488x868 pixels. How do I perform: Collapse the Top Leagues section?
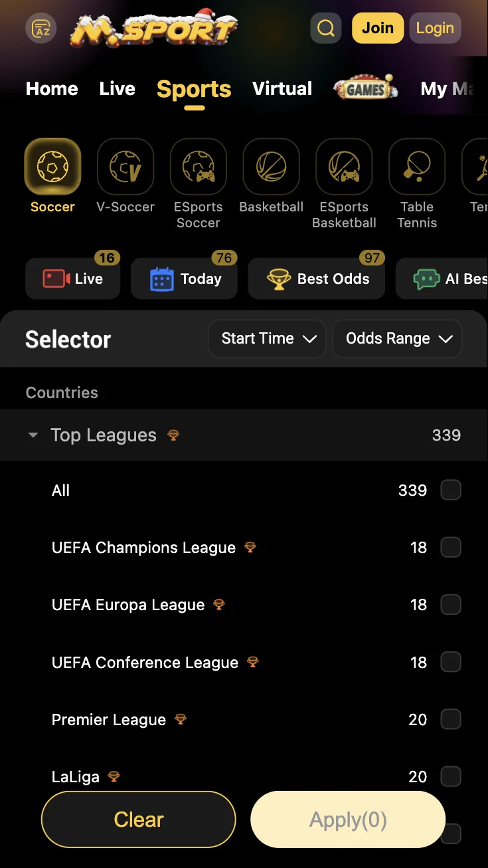[x=33, y=436]
